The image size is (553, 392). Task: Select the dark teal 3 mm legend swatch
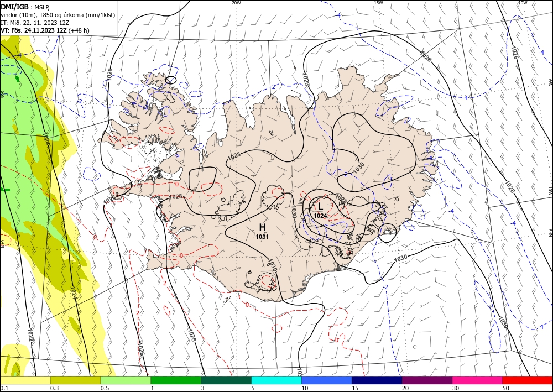pyautogui.click(x=226, y=380)
